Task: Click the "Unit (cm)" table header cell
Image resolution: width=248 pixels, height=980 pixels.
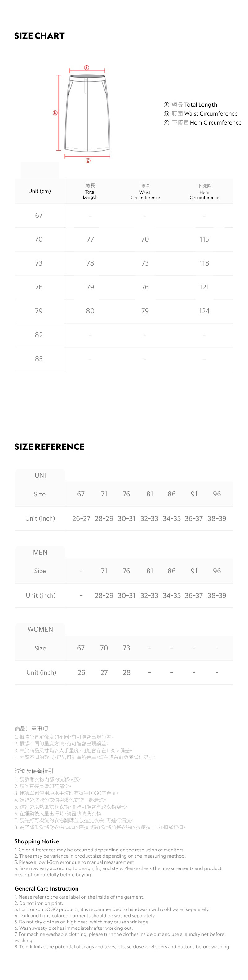Action: coord(39,191)
